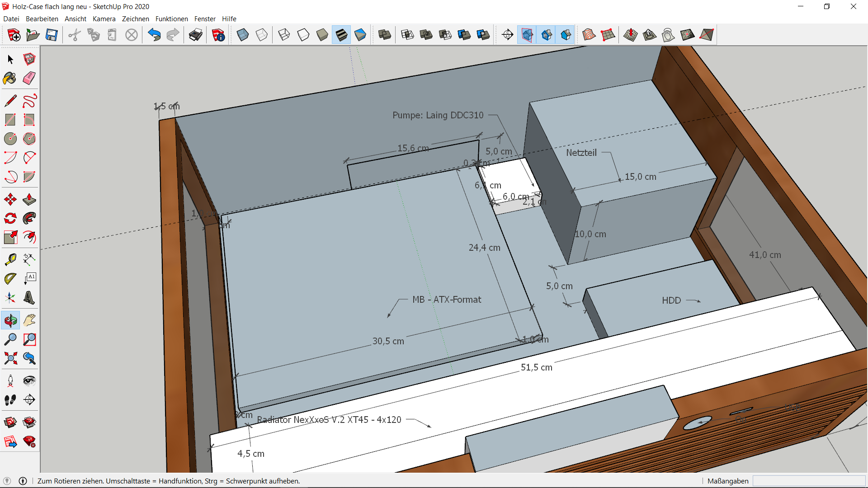Toggle Shaded With Textures style
Viewport: 868px width, 488px height.
[341, 35]
